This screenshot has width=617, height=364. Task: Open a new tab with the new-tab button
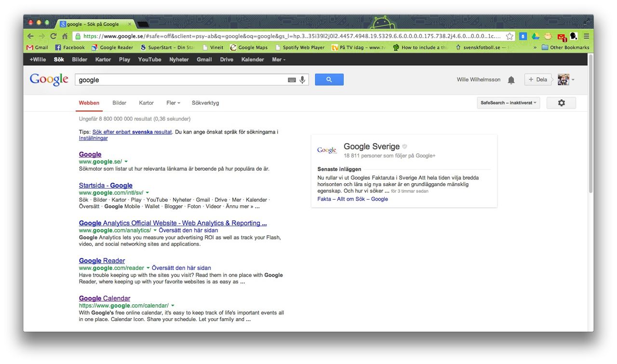click(x=143, y=24)
